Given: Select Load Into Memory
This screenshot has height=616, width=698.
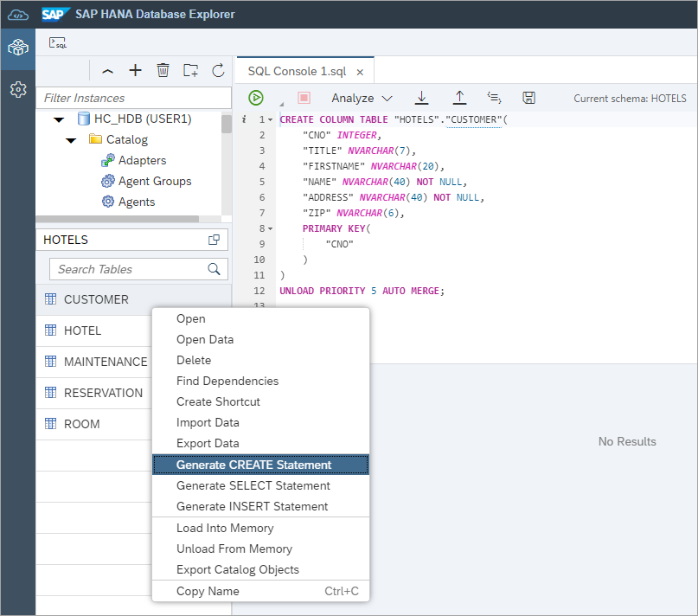Looking at the screenshot, I should tap(260, 528).
